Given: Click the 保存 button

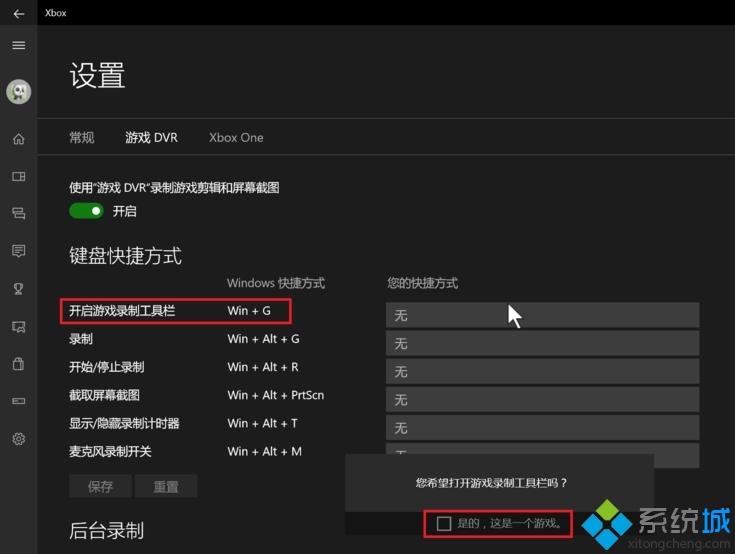Looking at the screenshot, I should coord(100,486).
